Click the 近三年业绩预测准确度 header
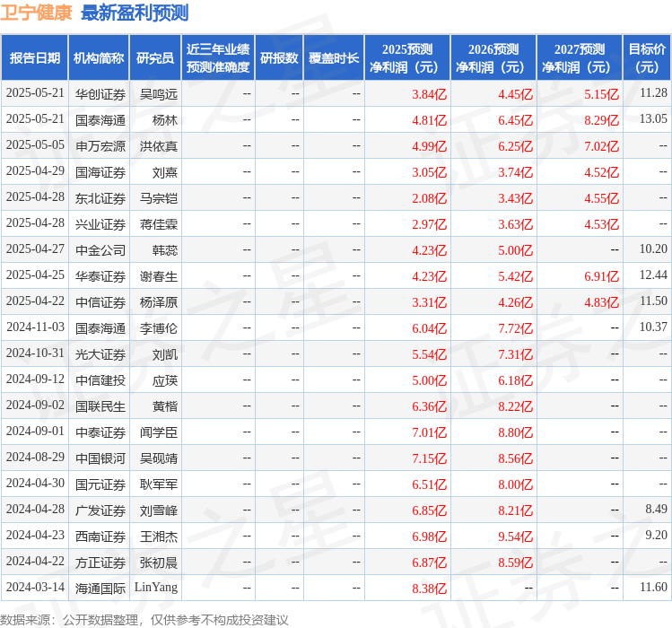 coord(217,58)
